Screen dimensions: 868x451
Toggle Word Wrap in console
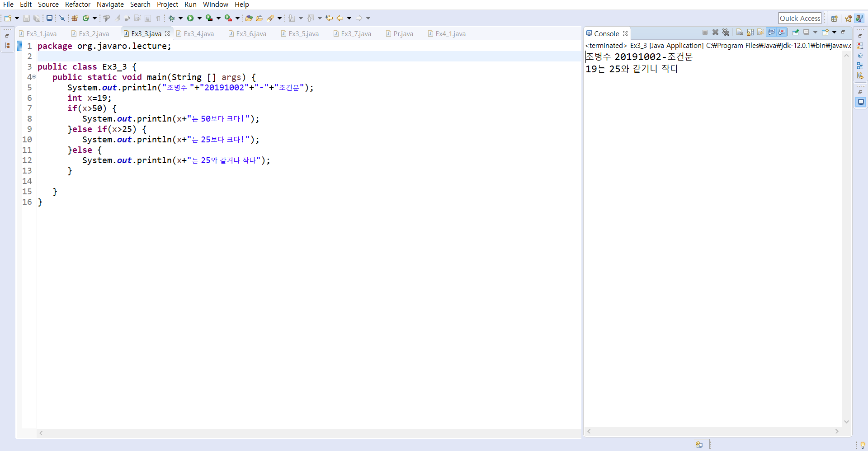(760, 32)
